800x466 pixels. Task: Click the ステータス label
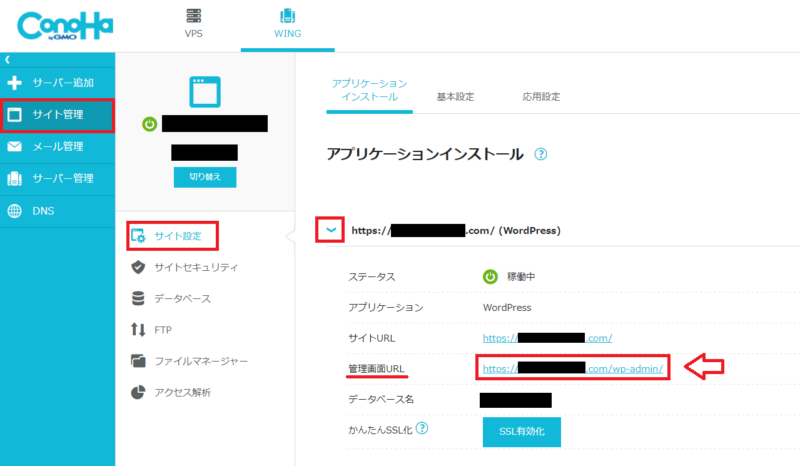click(x=371, y=277)
